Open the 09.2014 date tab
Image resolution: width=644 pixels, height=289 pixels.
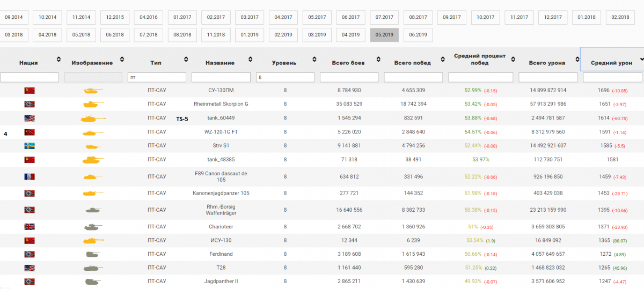(x=13, y=17)
